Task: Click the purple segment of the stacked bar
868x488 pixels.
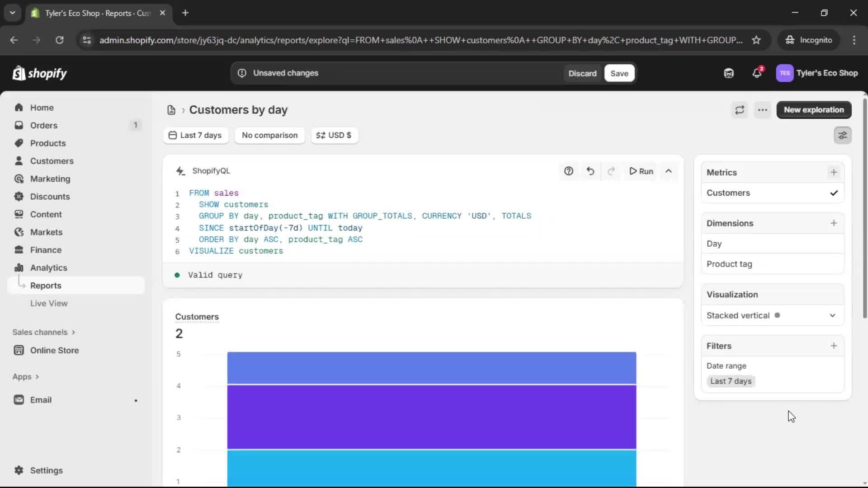Action: [431, 417]
